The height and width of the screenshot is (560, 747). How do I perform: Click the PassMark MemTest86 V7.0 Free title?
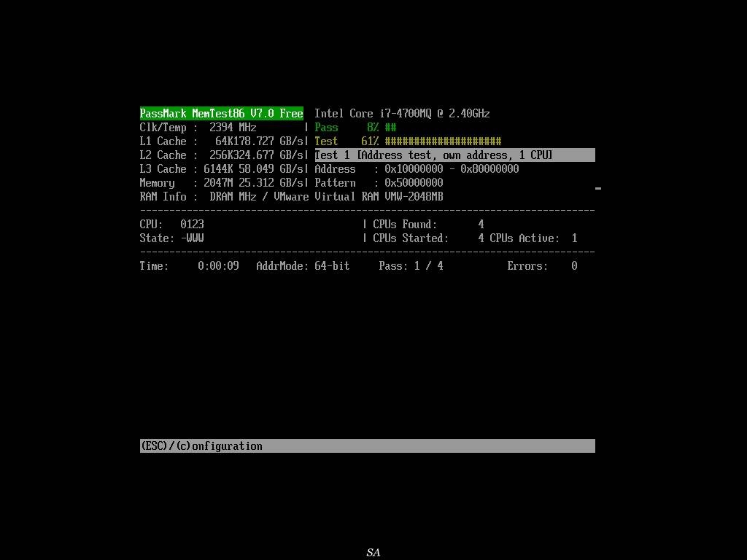click(222, 113)
